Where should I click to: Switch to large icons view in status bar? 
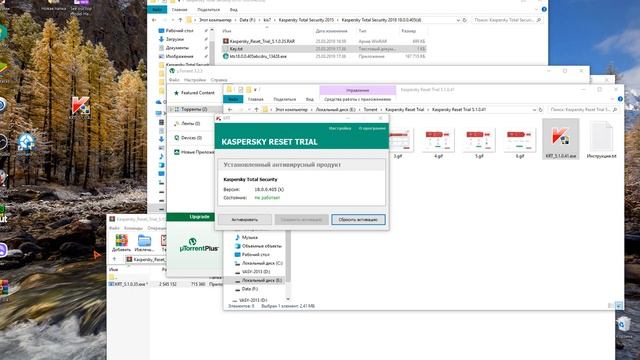pos(619,306)
